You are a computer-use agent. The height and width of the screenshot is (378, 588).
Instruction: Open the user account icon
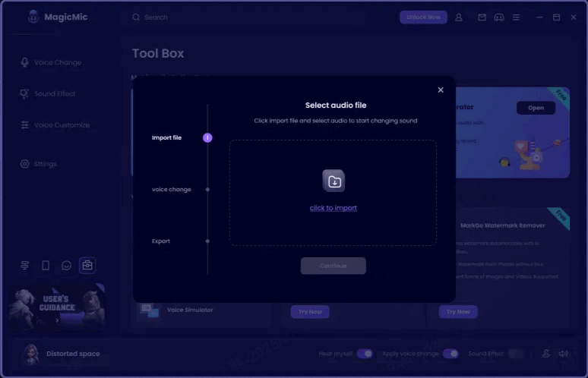459,17
